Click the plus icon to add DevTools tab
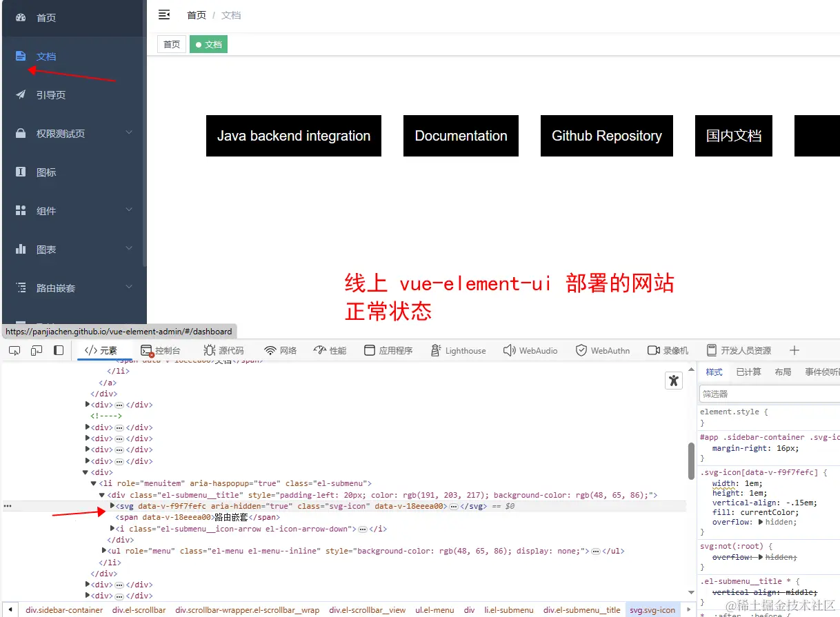Screen dimensions: 840x617 794,351
